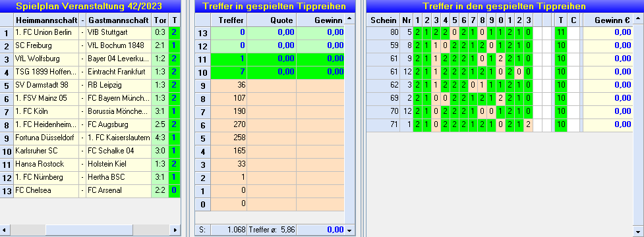Select Karlsruher SC cell
Screen dimensions: 644x237
pos(46,151)
